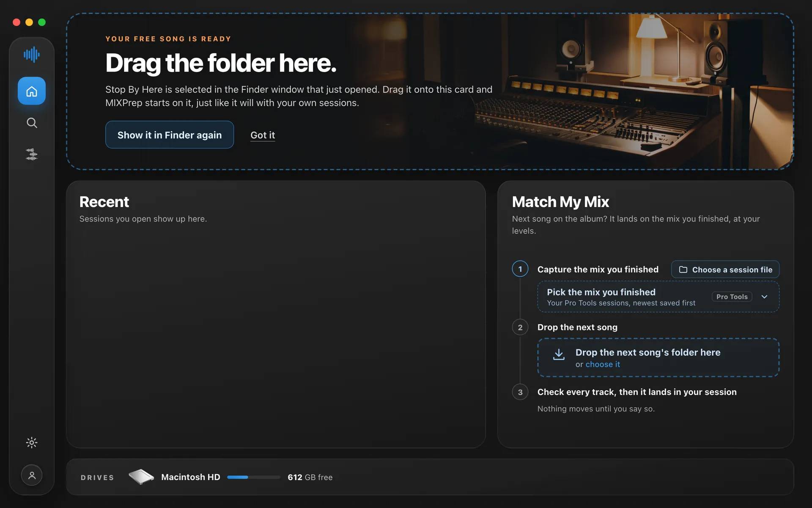Click the Capture the mix you finished label

(x=598, y=269)
